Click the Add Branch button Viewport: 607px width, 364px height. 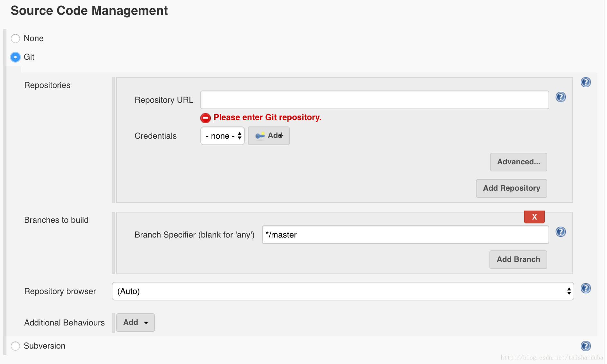point(518,260)
